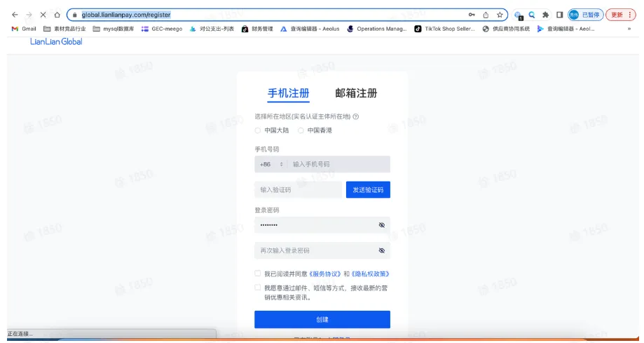Open the +86 country code dropdown
The height and width of the screenshot is (343, 644).
[x=270, y=164]
